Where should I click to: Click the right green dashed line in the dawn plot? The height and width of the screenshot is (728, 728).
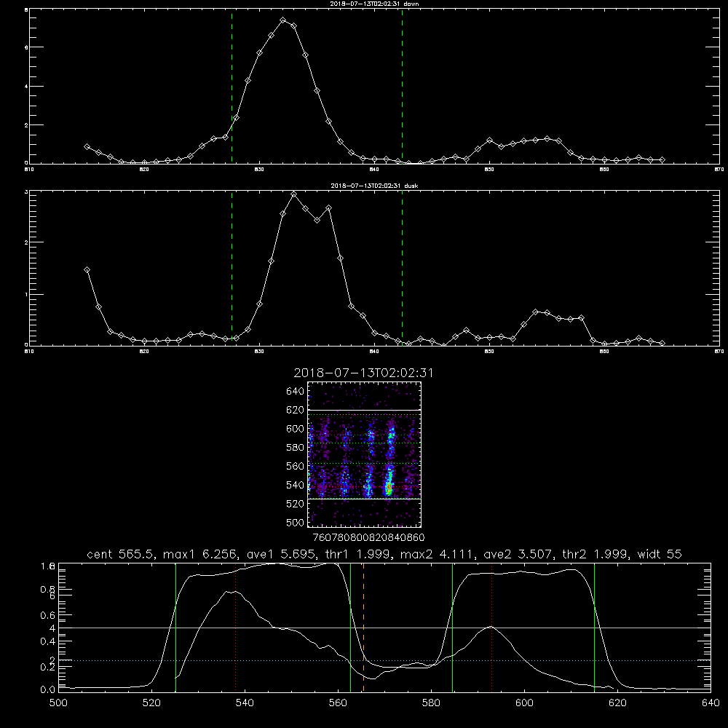pyautogui.click(x=402, y=87)
